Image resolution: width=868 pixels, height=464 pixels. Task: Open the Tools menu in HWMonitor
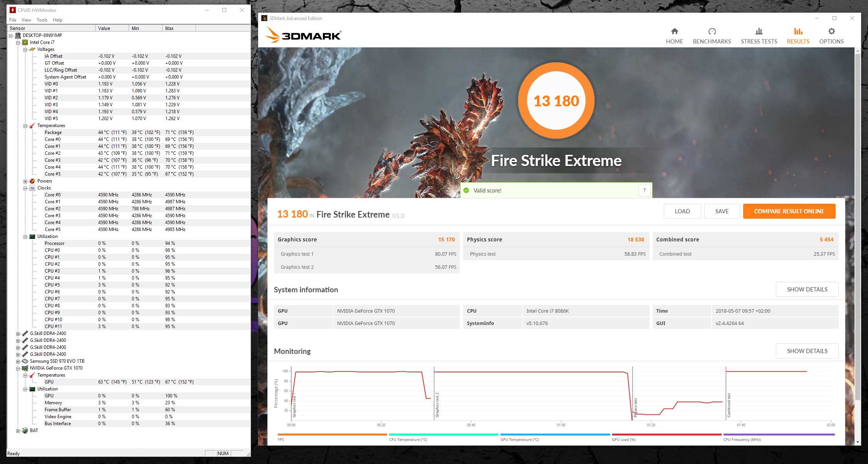pyautogui.click(x=42, y=20)
